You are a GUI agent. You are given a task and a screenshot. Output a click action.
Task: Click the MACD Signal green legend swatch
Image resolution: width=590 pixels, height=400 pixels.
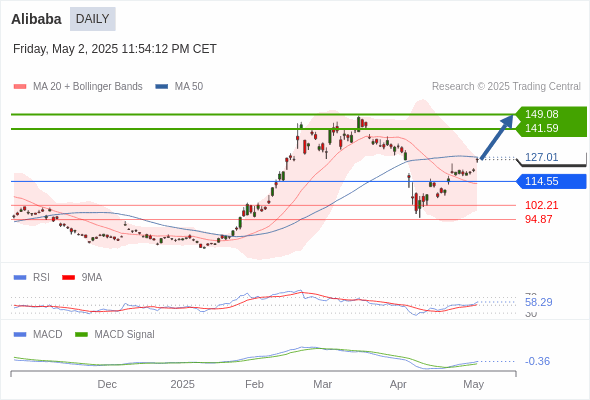81,335
